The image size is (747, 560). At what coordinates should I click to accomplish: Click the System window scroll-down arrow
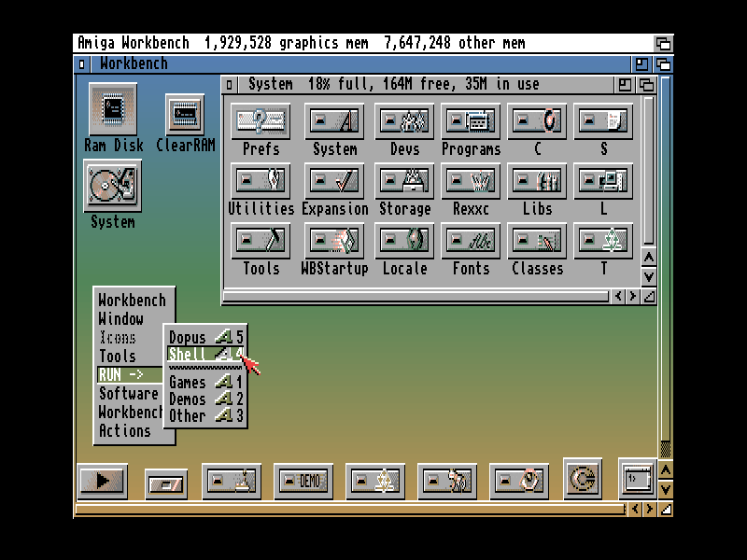[648, 276]
